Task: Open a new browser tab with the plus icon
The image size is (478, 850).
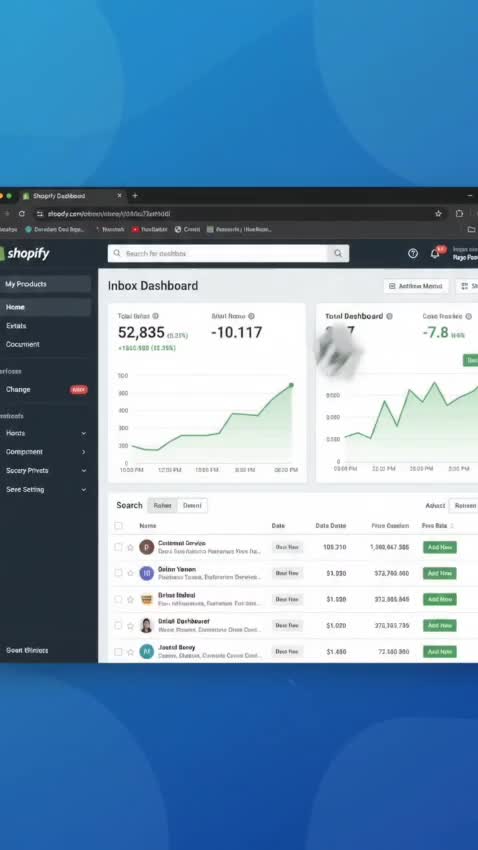Action: coord(135,196)
